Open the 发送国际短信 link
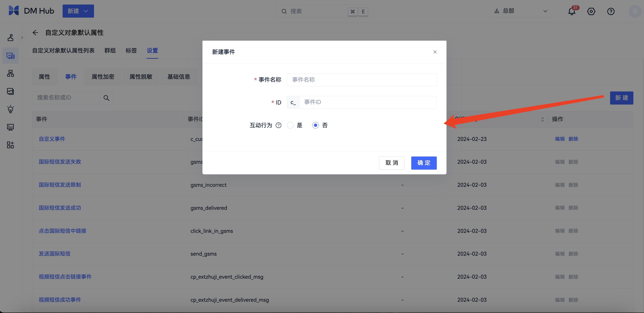Screen dimensions: 644x313 54,254
